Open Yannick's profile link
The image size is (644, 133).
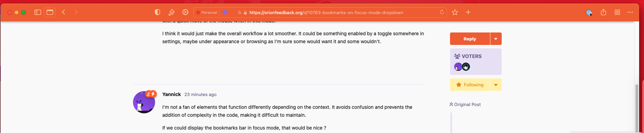pyautogui.click(x=172, y=94)
